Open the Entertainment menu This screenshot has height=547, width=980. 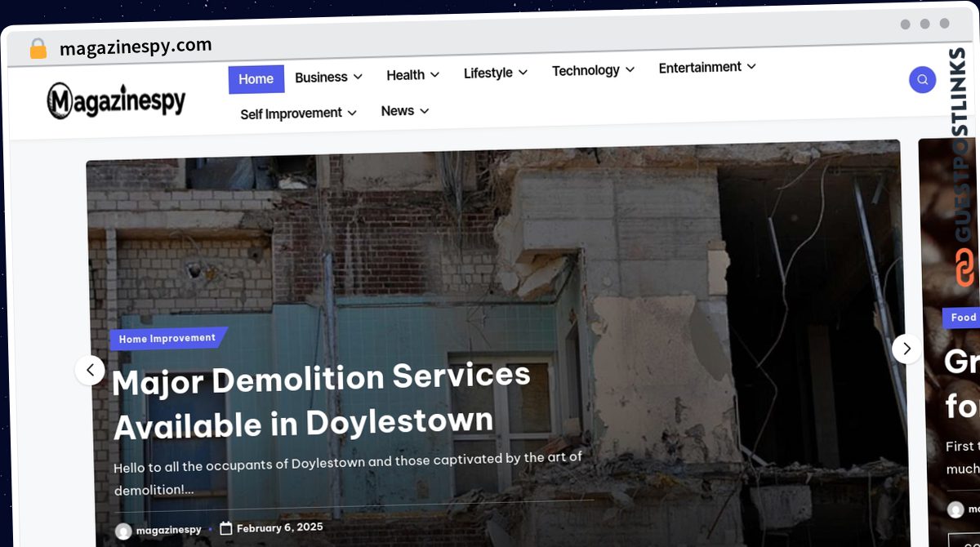click(707, 67)
